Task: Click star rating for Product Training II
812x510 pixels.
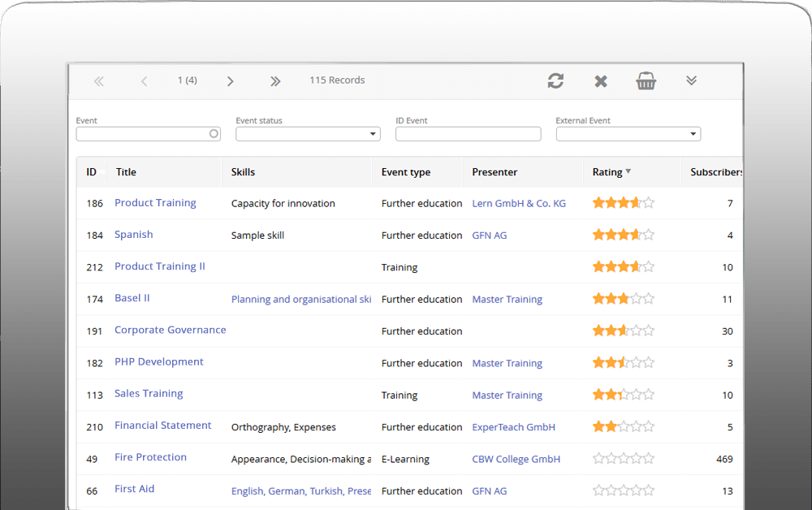Action: pyautogui.click(x=624, y=266)
